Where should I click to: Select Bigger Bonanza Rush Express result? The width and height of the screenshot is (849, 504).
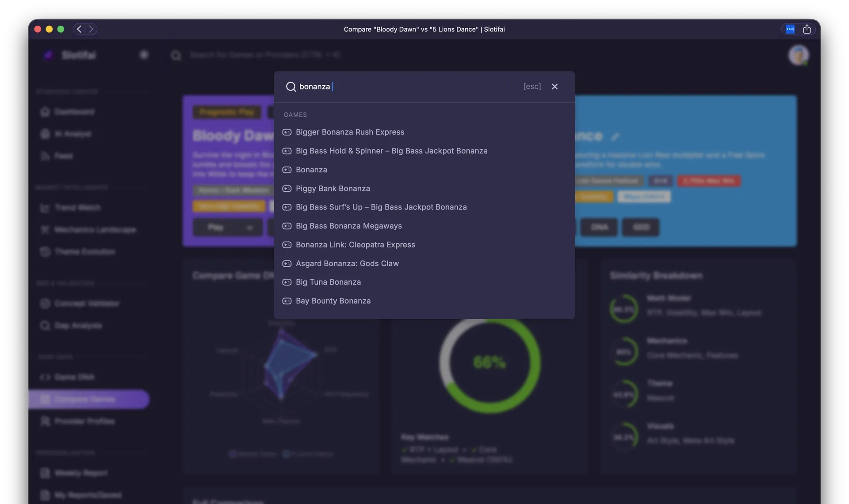[x=350, y=132]
